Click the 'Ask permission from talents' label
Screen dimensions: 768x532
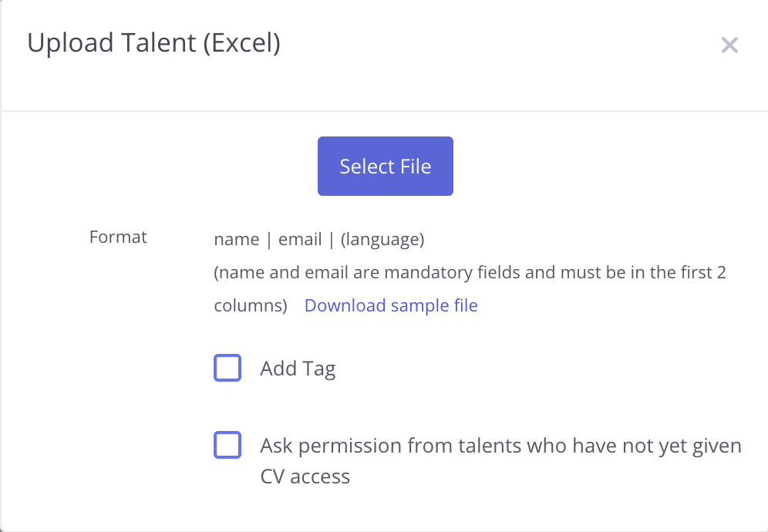[x=500, y=446]
